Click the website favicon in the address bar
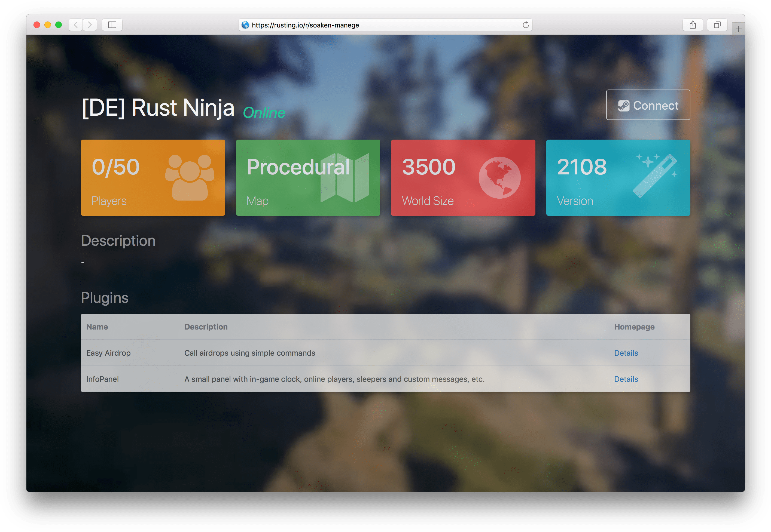Image resolution: width=771 pixels, height=532 pixels. point(245,25)
